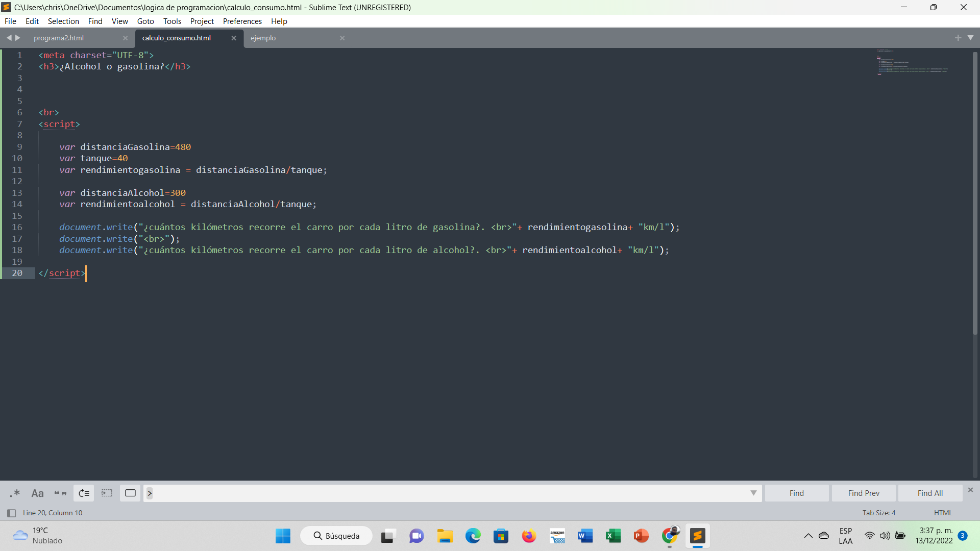Open the Project menu
This screenshot has height=551, width=980.
(202, 21)
